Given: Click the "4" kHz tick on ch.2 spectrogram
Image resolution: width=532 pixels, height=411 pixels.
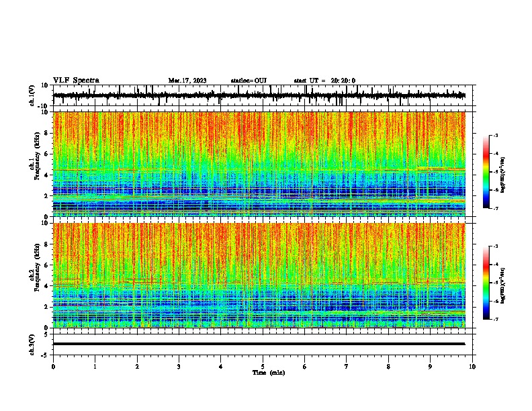Looking at the screenshot, I should [46, 286].
